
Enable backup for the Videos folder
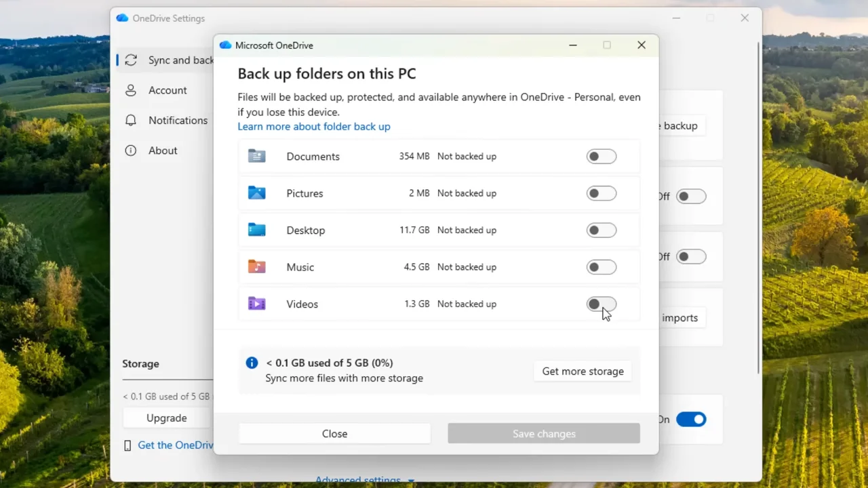601,304
